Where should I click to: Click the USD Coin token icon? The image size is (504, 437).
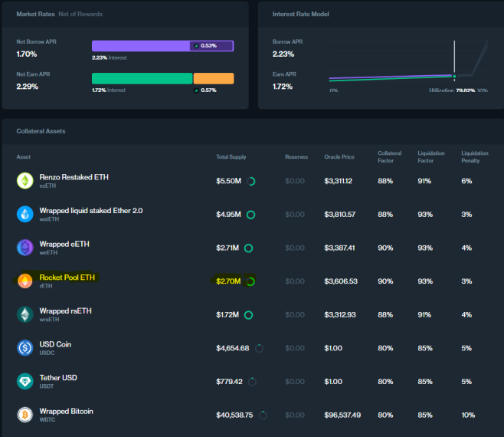pos(25,348)
